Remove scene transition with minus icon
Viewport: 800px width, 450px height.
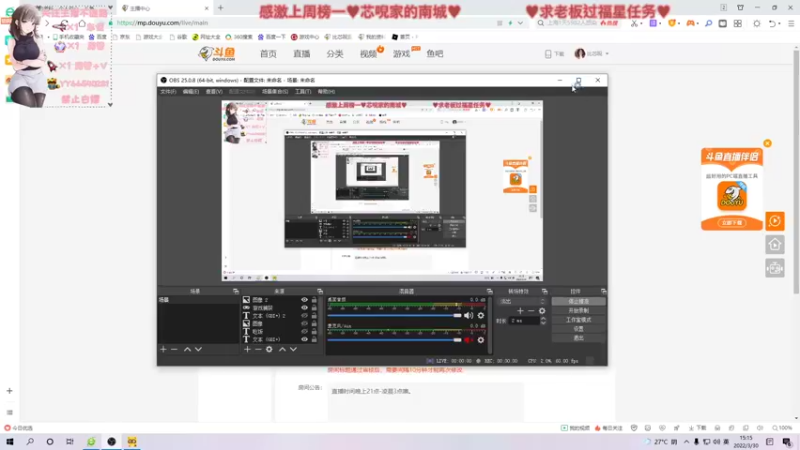(531, 311)
